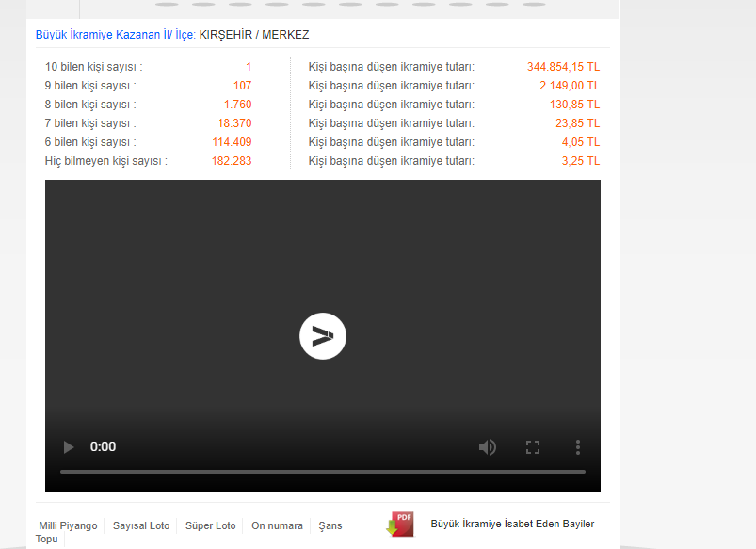Image resolution: width=756 pixels, height=549 pixels.
Task: Click 'Büyük İkramiye Kazanan İl/ İlçe' heading
Action: [115, 35]
